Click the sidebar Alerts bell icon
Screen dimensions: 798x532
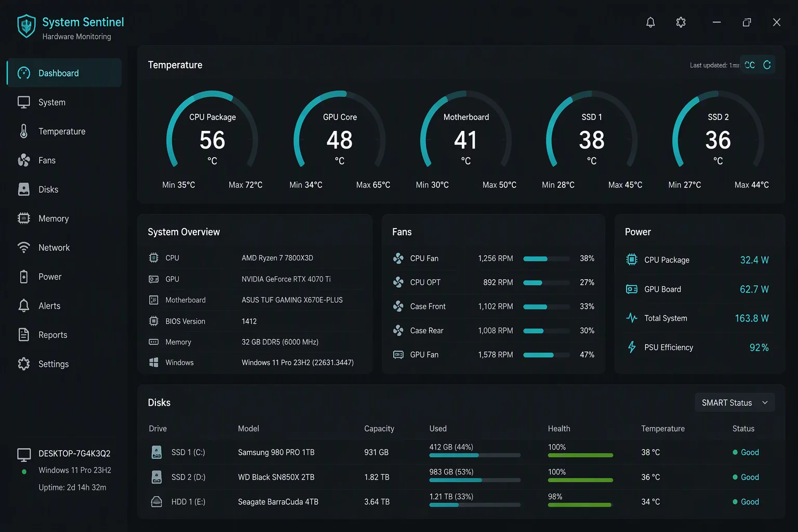coord(24,306)
